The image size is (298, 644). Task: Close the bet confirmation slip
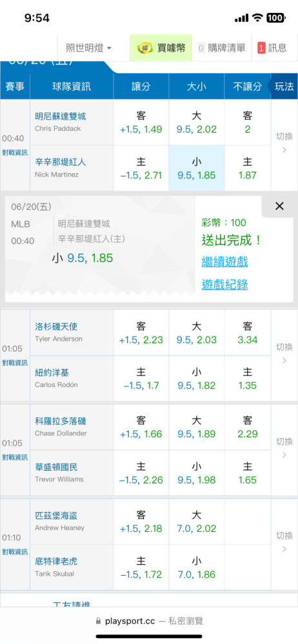click(279, 206)
